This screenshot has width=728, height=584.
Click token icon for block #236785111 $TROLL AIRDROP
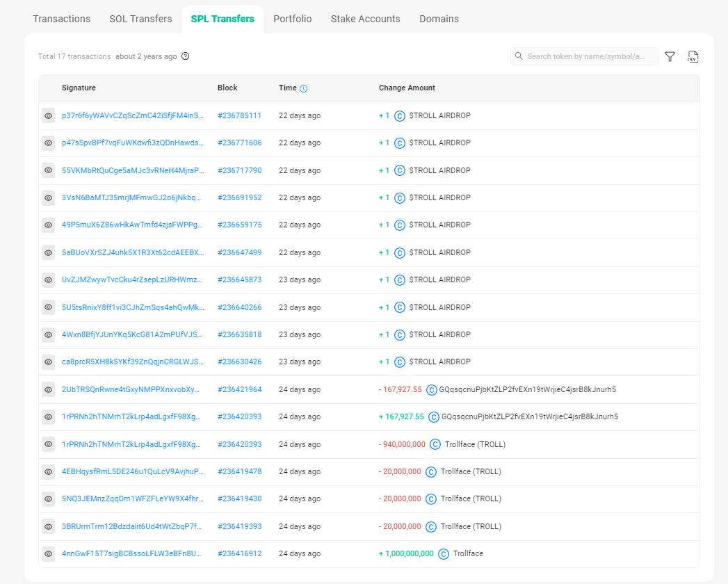400,116
